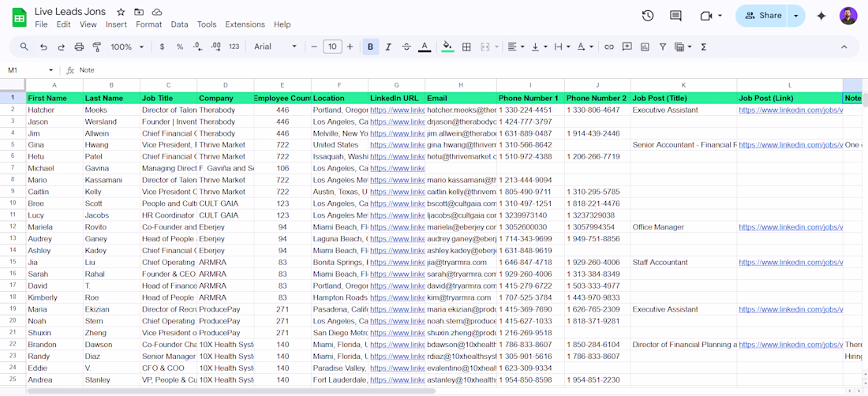Toggle Italic formatting

coord(388,47)
